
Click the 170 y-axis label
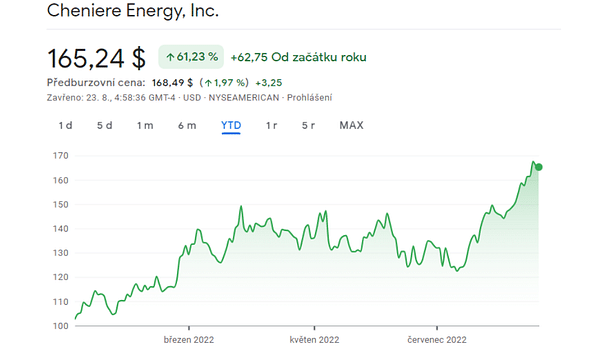(x=60, y=156)
